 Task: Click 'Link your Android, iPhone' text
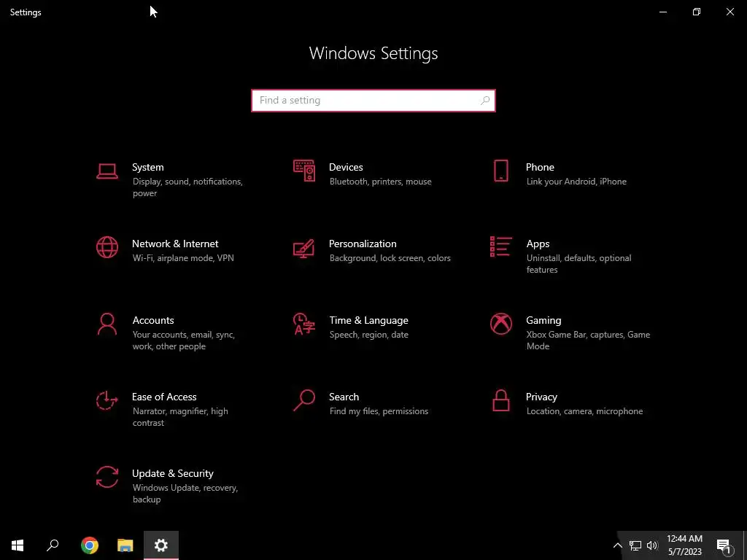(x=576, y=182)
